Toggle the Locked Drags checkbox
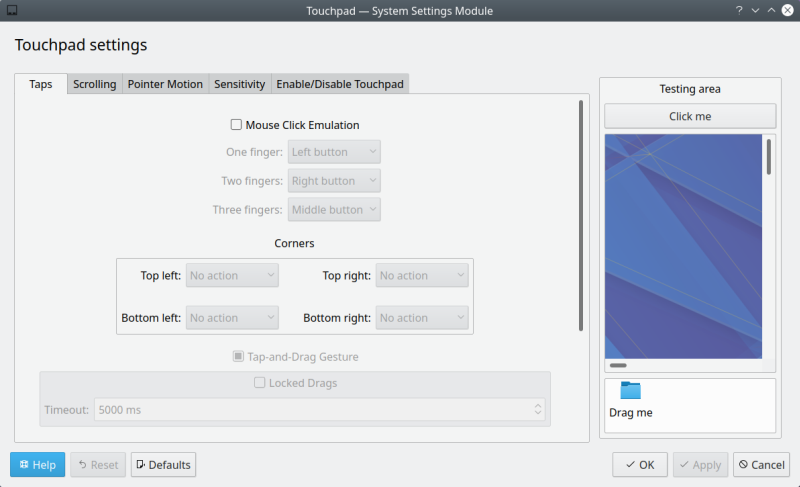The image size is (800, 487). tap(260, 382)
